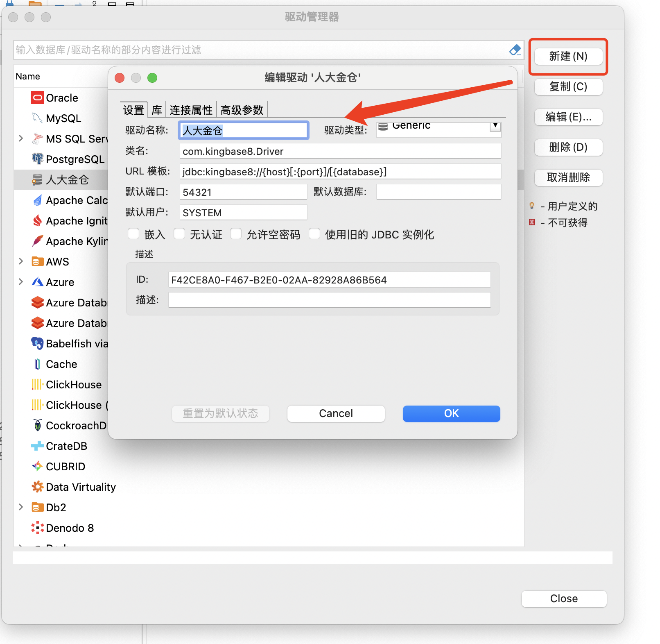Click the MySQL dolphin icon
This screenshot has width=660, height=644.
37,118
